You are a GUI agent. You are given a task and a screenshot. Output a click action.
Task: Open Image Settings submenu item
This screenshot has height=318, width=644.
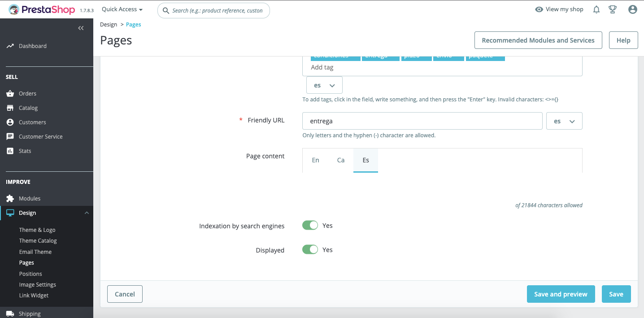[x=38, y=284]
